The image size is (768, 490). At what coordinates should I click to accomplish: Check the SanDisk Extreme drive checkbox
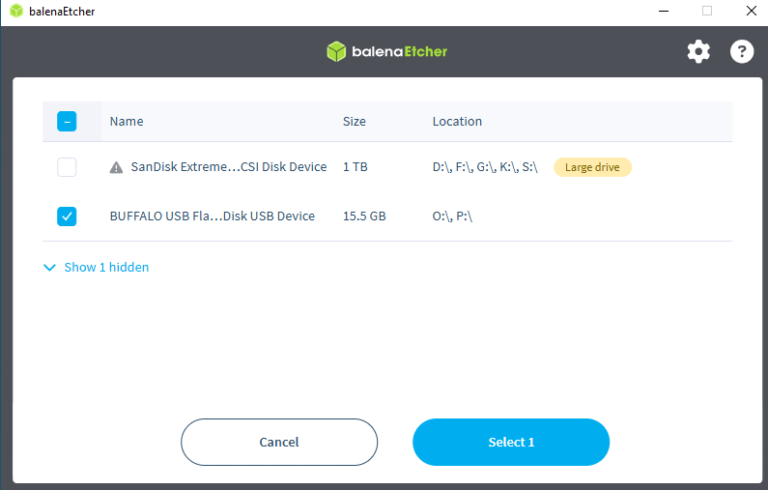[67, 167]
